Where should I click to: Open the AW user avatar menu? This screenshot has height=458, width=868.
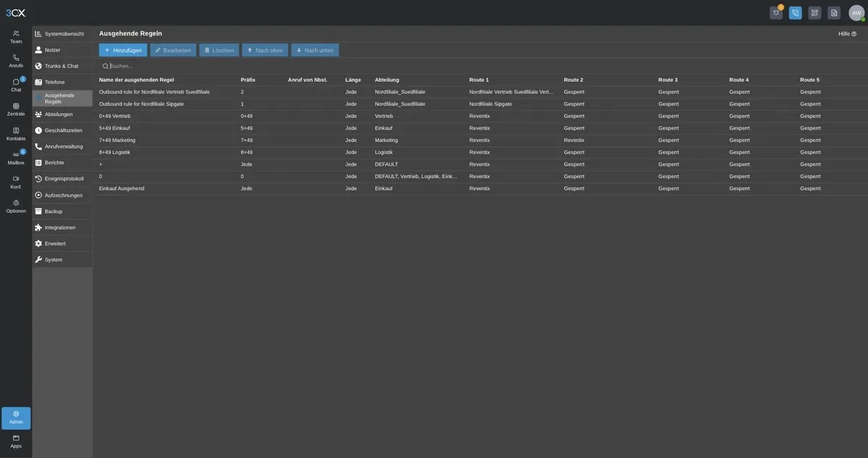pyautogui.click(x=856, y=12)
